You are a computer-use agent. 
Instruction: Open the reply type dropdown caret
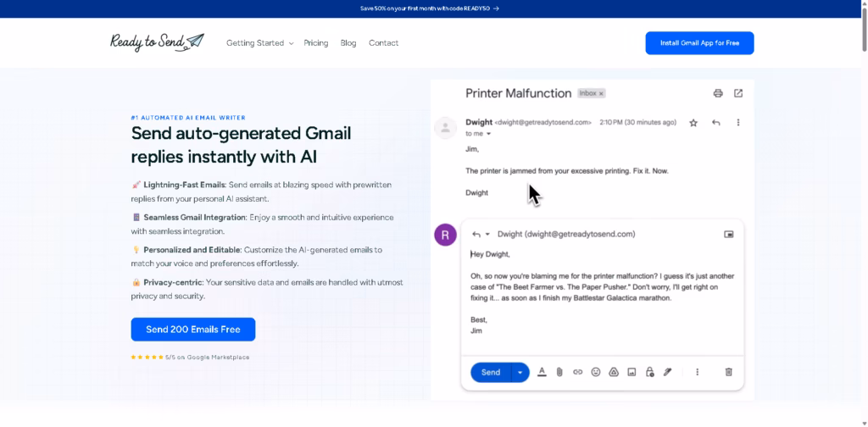(x=487, y=235)
